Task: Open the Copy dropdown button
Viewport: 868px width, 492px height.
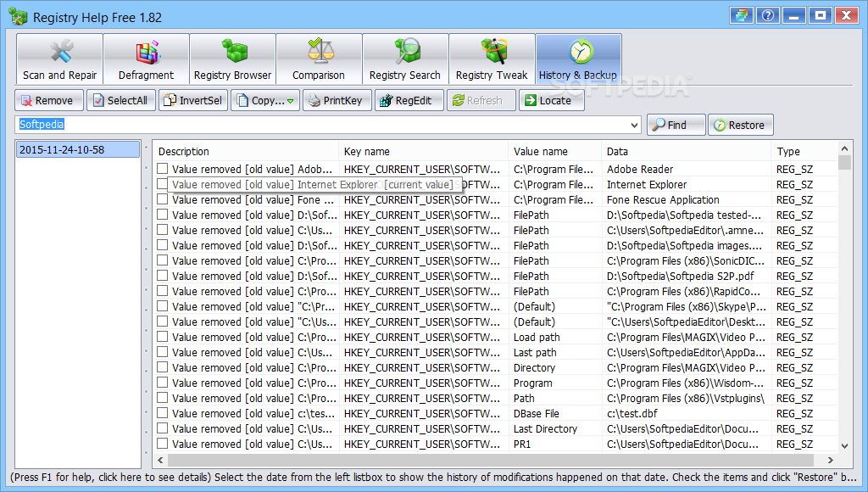Action: 265,100
